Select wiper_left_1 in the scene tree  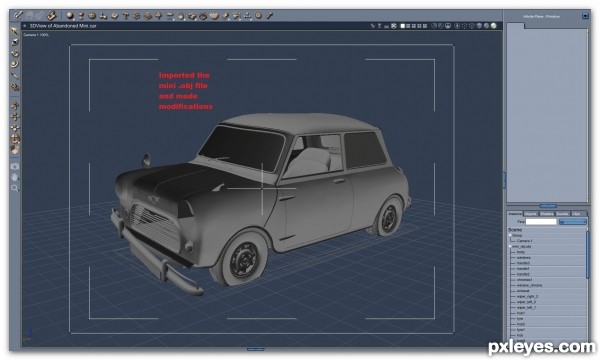(x=527, y=308)
